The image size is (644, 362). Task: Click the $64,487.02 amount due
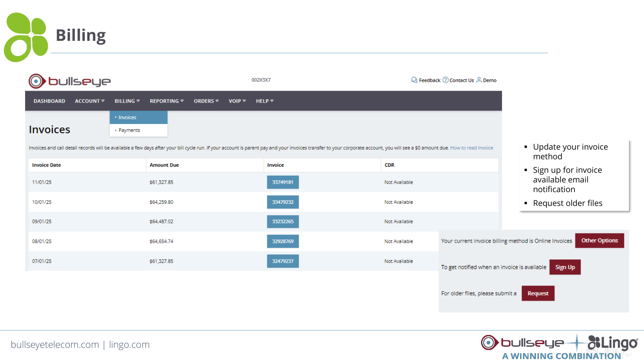(161, 221)
